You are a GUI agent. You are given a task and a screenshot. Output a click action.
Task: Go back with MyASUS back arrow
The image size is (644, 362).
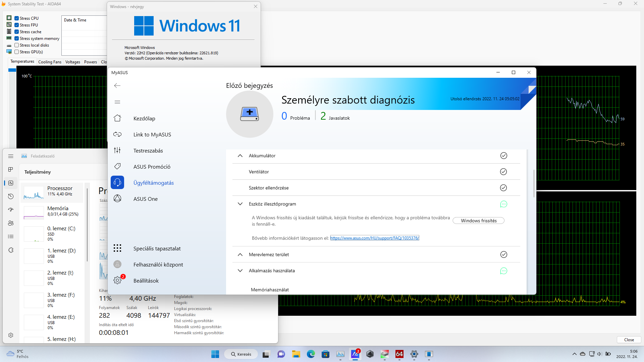point(117,86)
